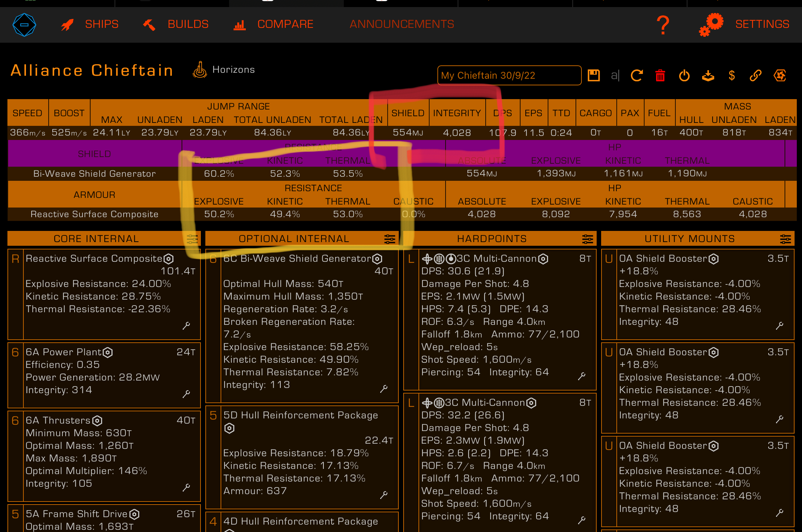This screenshot has height=532, width=802.
Task: Select the first 3C Multi-Cannon slot, DPS 30.6
Action: tap(500, 320)
